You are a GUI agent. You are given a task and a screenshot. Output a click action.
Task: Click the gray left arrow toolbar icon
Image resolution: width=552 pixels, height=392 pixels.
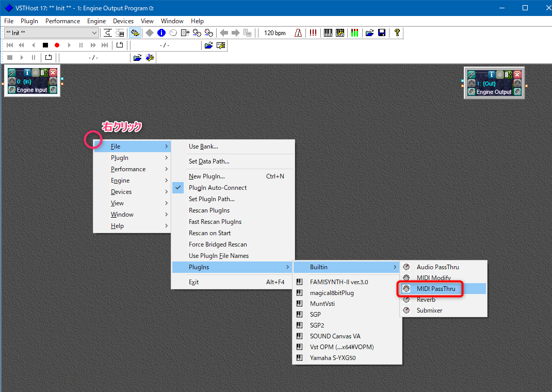224,32
